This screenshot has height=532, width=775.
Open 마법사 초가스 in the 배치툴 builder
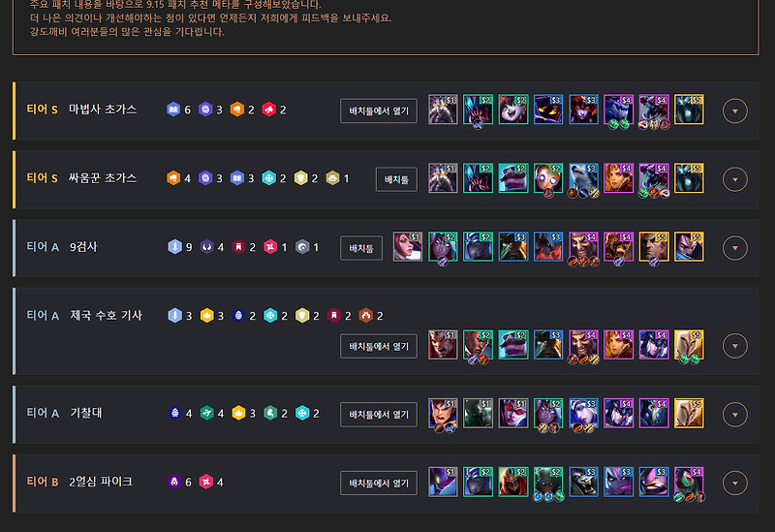[379, 110]
